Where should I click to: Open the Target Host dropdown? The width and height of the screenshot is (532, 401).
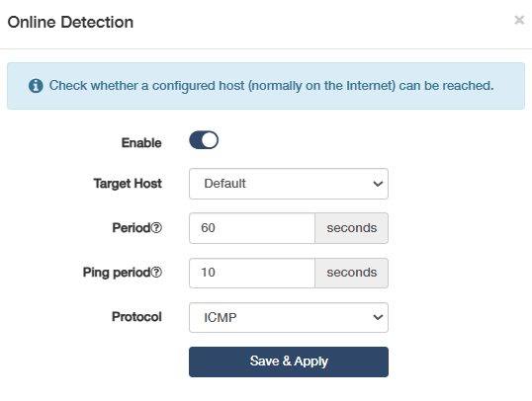click(x=289, y=184)
